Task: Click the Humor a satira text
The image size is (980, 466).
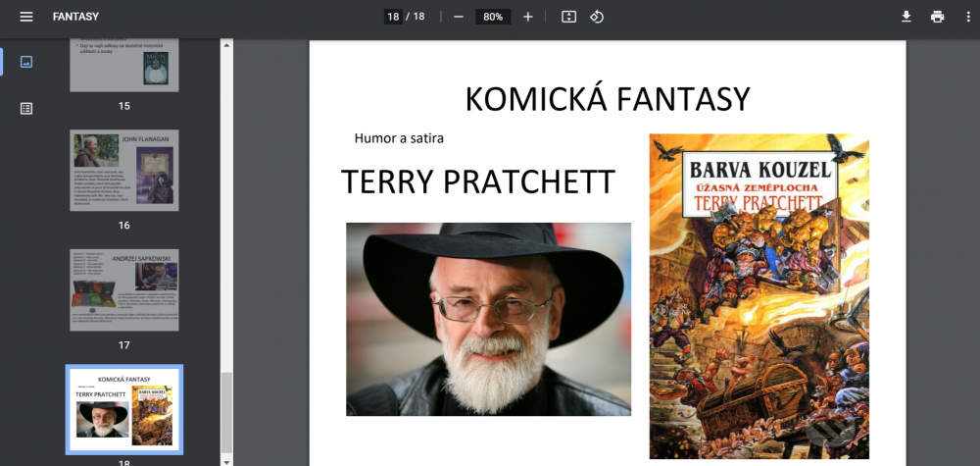Action: click(x=399, y=138)
